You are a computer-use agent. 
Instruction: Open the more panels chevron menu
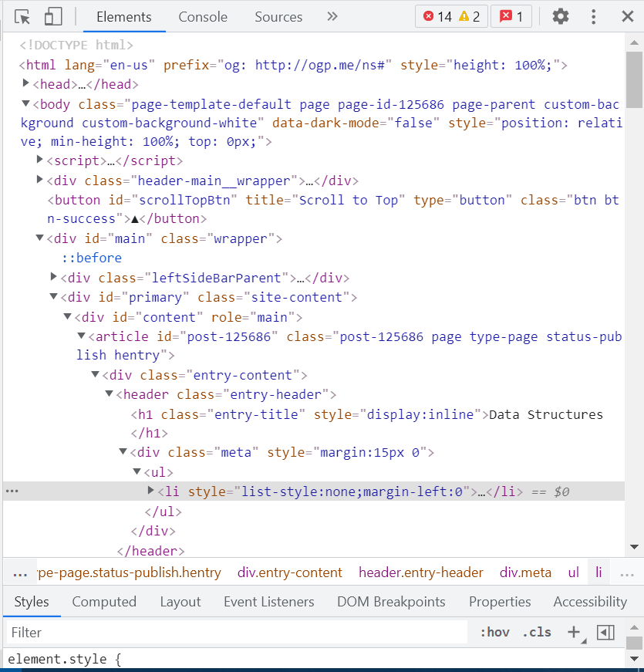(332, 16)
